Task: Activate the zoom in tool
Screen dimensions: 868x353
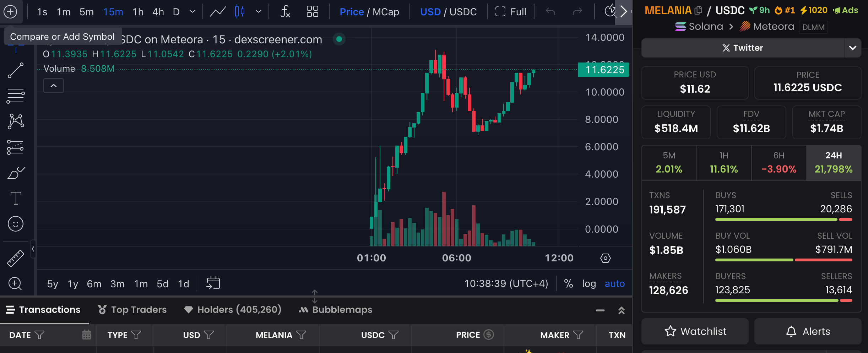Action: [x=15, y=283]
